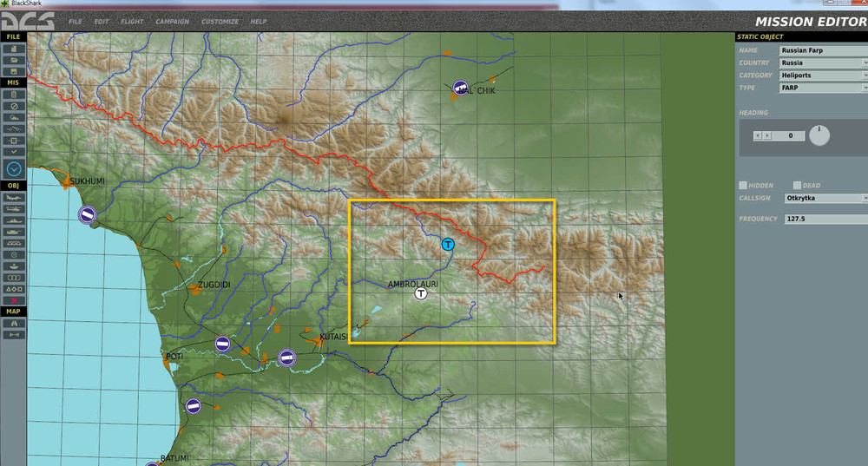This screenshot has height=466, width=868.
Task: Click the airfield marker northeast of Poti
Action: [x=222, y=345]
